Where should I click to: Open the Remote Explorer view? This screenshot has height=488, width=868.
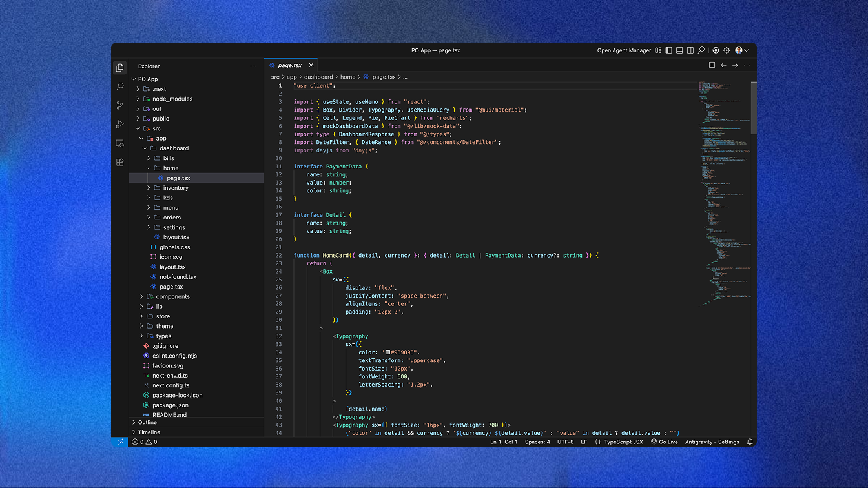click(x=119, y=143)
